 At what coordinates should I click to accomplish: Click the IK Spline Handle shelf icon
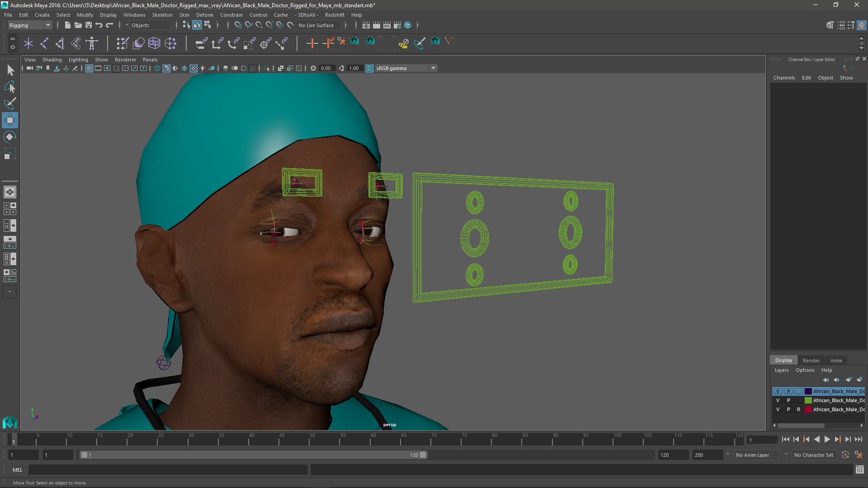[76, 43]
